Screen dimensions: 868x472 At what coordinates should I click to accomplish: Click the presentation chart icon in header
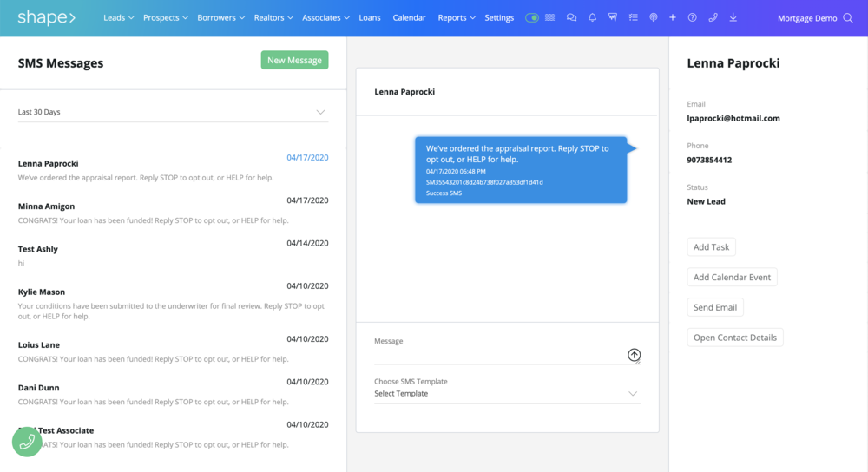612,17
